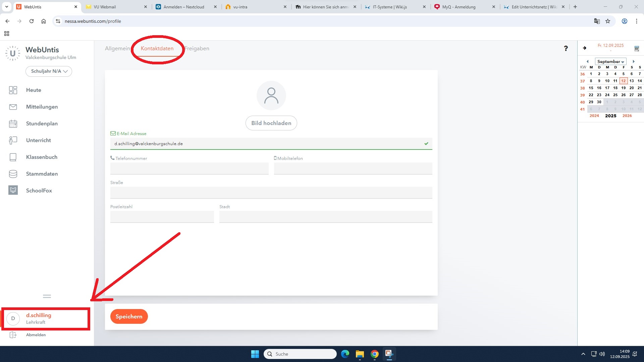Go to next month in calendar
The image size is (644, 362).
[634, 62]
